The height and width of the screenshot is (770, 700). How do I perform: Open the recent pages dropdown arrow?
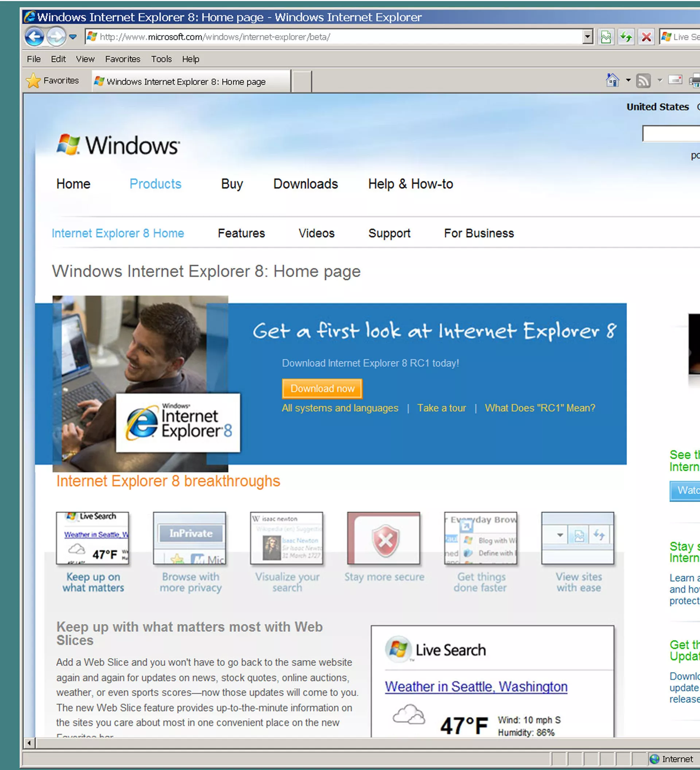[x=73, y=37]
